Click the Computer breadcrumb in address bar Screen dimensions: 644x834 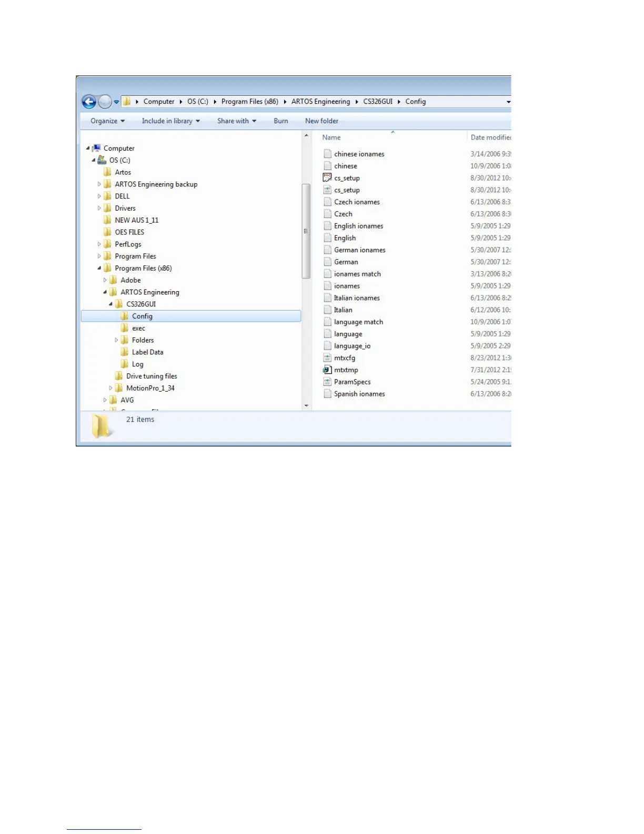pos(159,102)
